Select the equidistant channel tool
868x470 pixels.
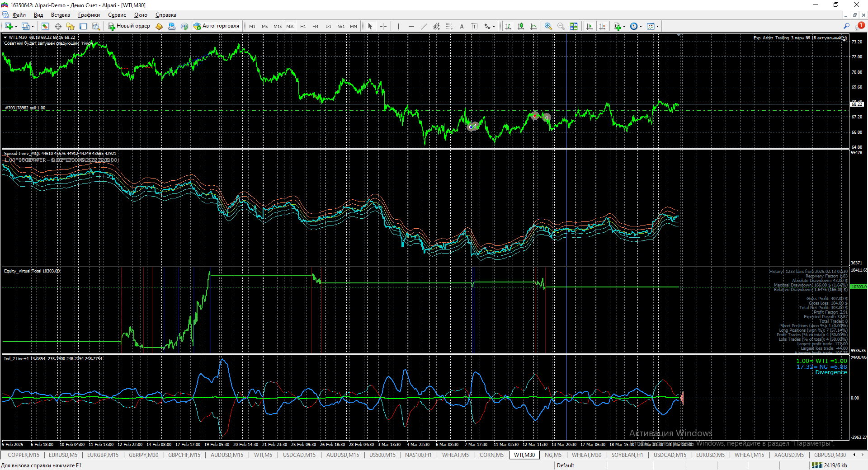[436, 26]
